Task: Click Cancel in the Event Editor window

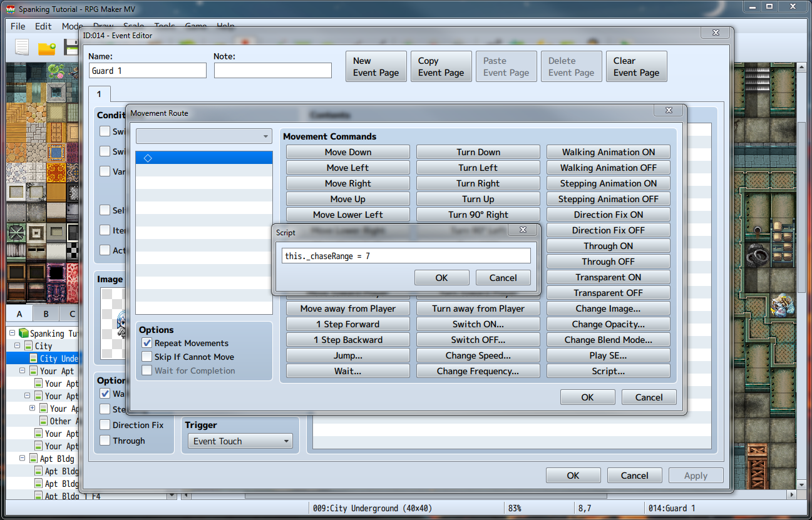Action: [x=635, y=476]
